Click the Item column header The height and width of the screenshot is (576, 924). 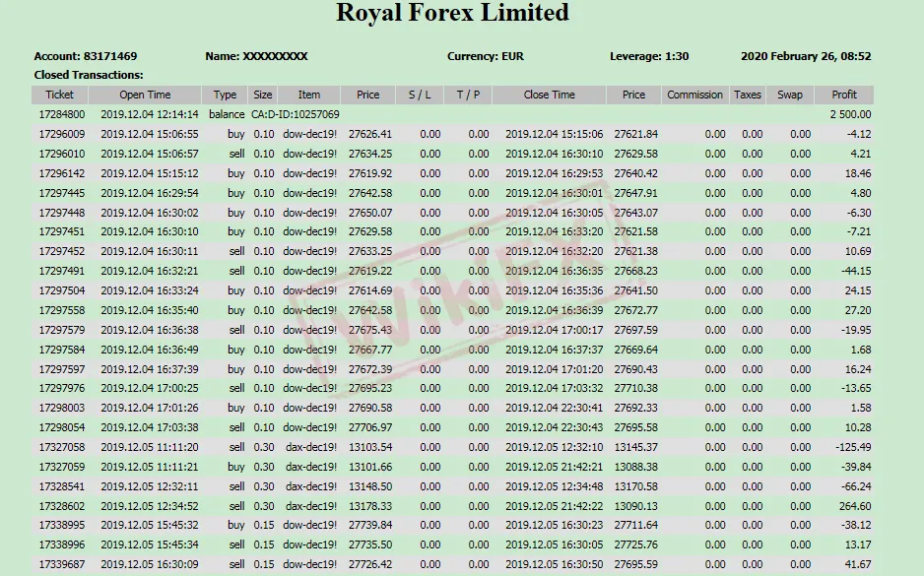coord(308,95)
